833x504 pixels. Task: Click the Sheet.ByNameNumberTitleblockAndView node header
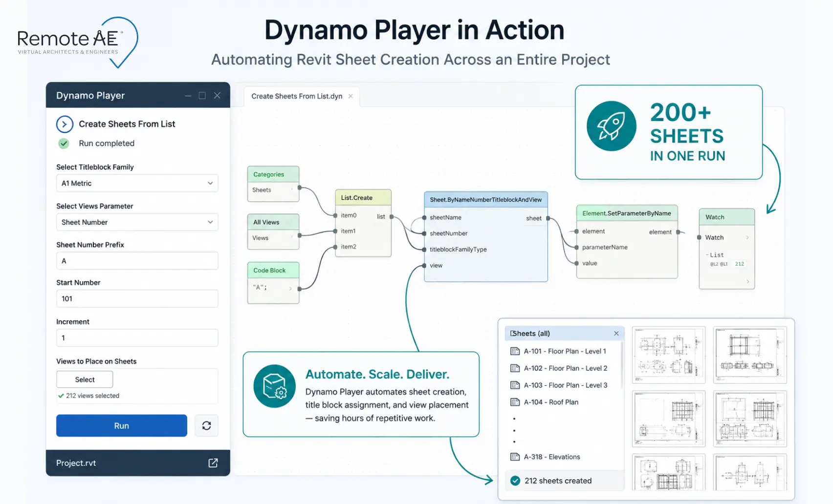coord(486,200)
